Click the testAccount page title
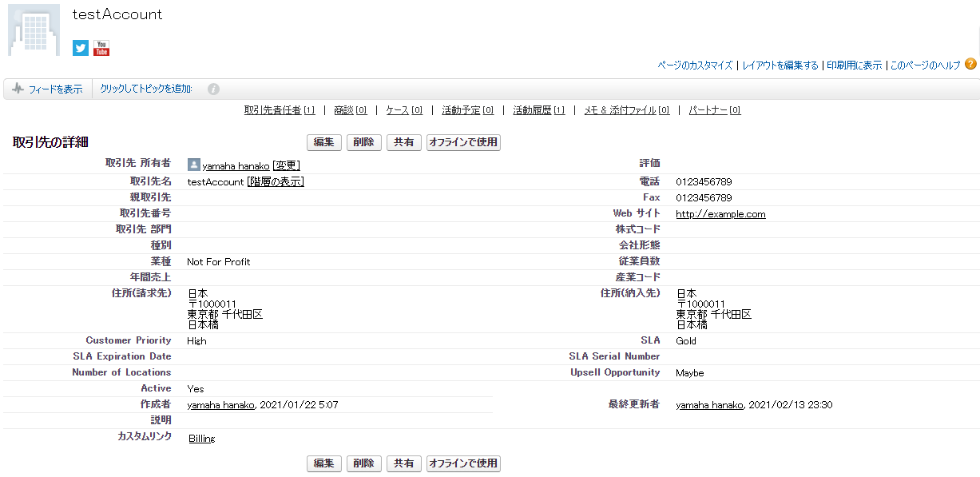The height and width of the screenshot is (477, 980). tap(117, 14)
